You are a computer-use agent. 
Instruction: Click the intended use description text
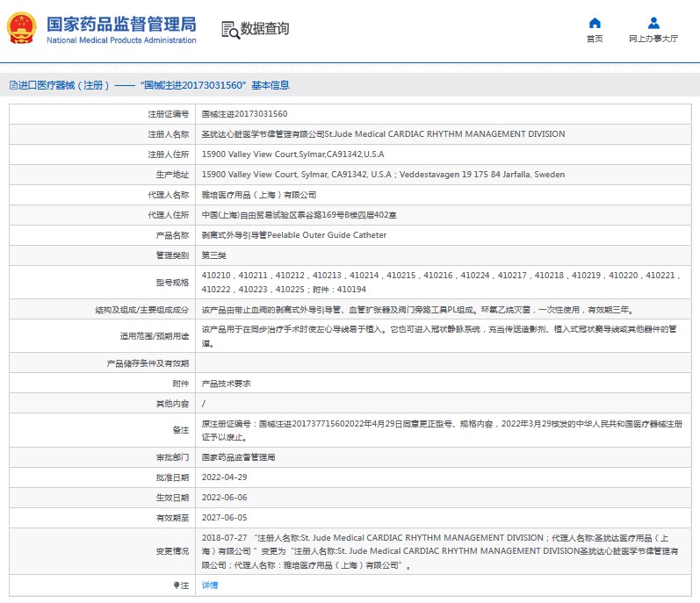[439, 336]
